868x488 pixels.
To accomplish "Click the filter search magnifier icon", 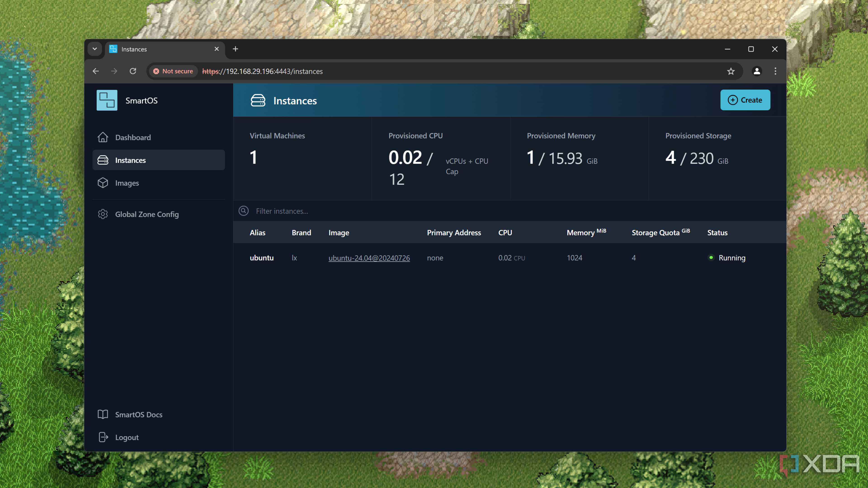I will click(x=244, y=211).
